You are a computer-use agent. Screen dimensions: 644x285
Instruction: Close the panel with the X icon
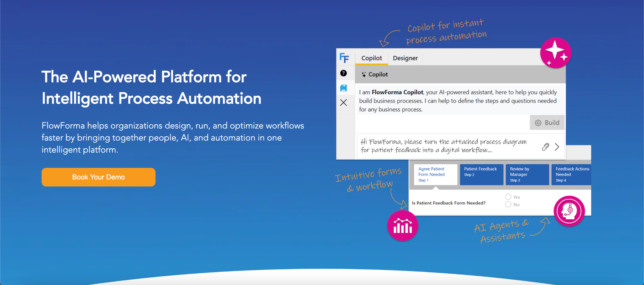click(343, 102)
